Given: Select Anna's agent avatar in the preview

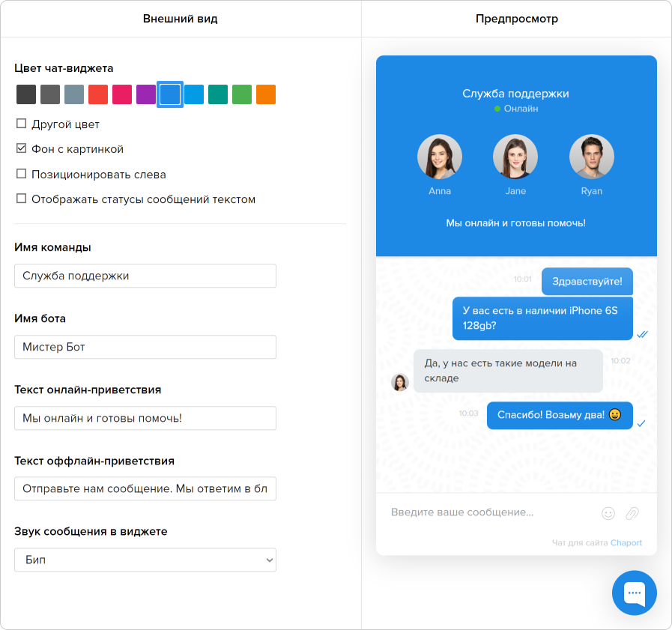Looking at the screenshot, I should 440,157.
